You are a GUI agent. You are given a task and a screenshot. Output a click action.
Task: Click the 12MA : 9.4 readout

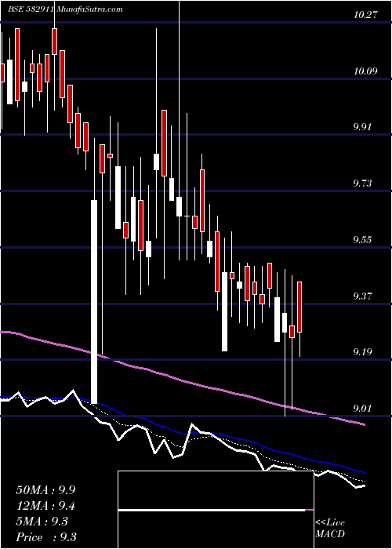point(45,506)
